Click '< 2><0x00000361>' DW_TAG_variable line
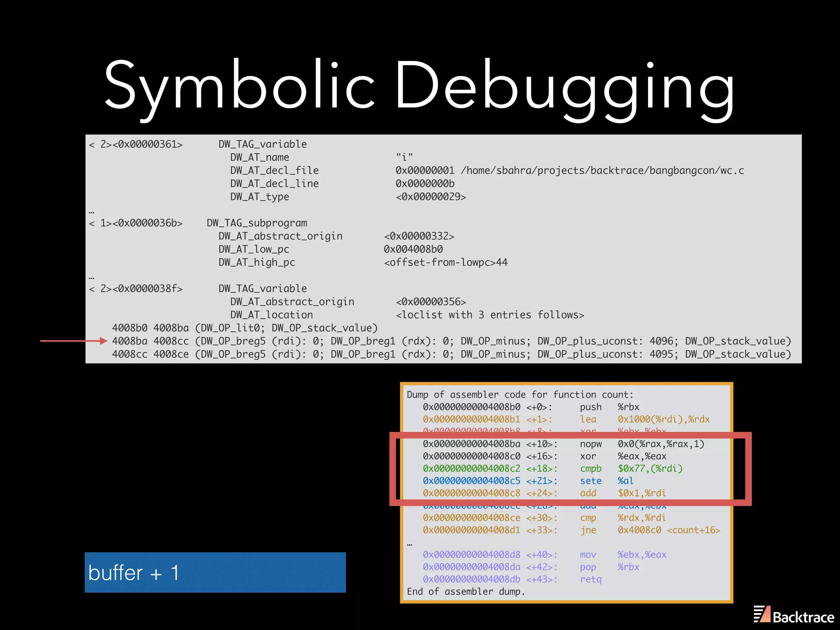The width and height of the screenshot is (840, 630). (x=198, y=144)
